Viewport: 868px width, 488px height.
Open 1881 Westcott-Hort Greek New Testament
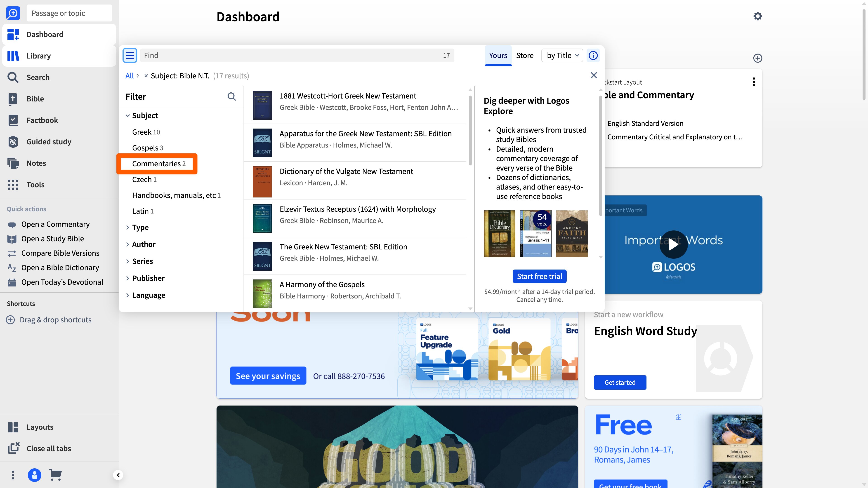(355, 105)
